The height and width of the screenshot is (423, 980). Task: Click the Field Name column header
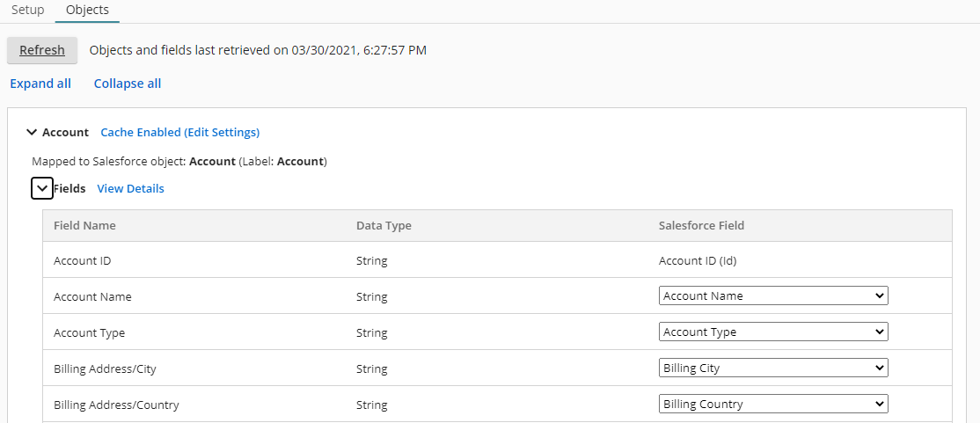pyautogui.click(x=84, y=226)
